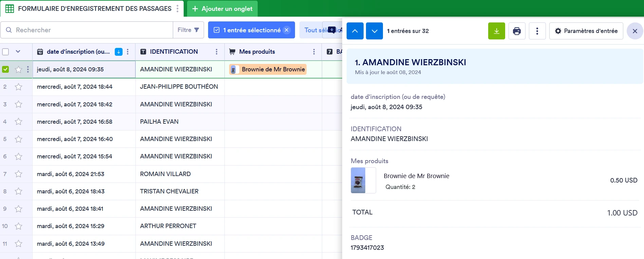Print the current entry

pos(517,31)
